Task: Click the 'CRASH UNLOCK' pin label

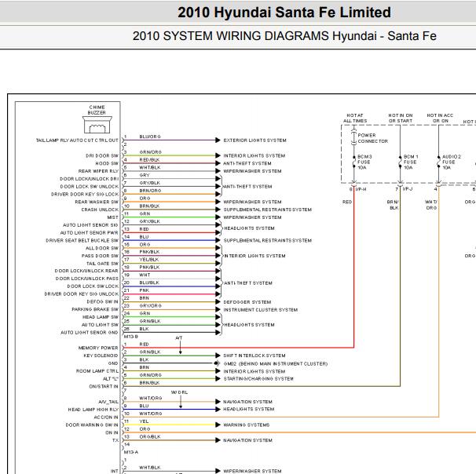Action: (x=100, y=210)
